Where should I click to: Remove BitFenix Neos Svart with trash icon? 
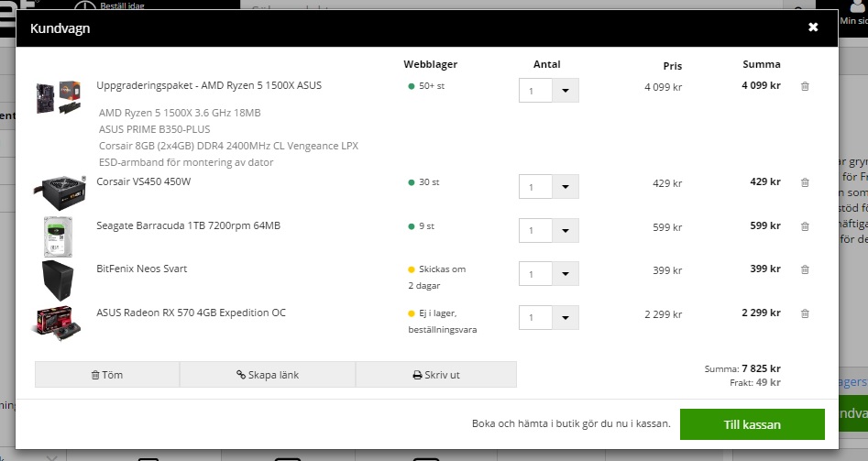805,269
